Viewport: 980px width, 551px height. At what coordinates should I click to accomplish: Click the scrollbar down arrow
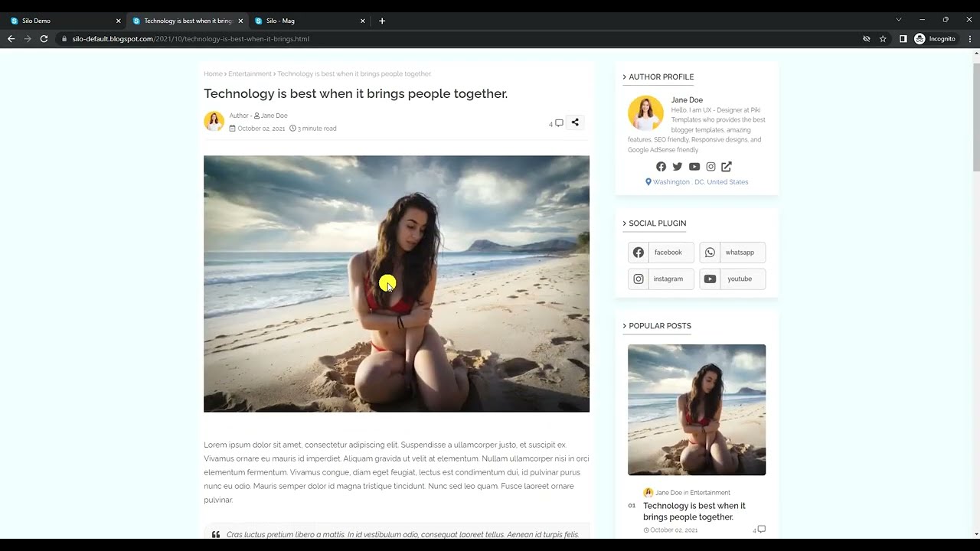[x=976, y=534]
